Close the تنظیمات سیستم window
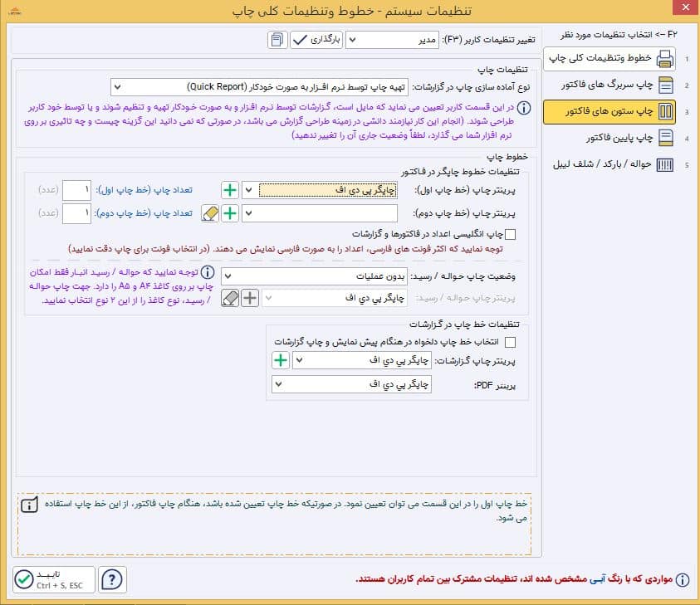The height and width of the screenshot is (605, 700). pos(686,7)
